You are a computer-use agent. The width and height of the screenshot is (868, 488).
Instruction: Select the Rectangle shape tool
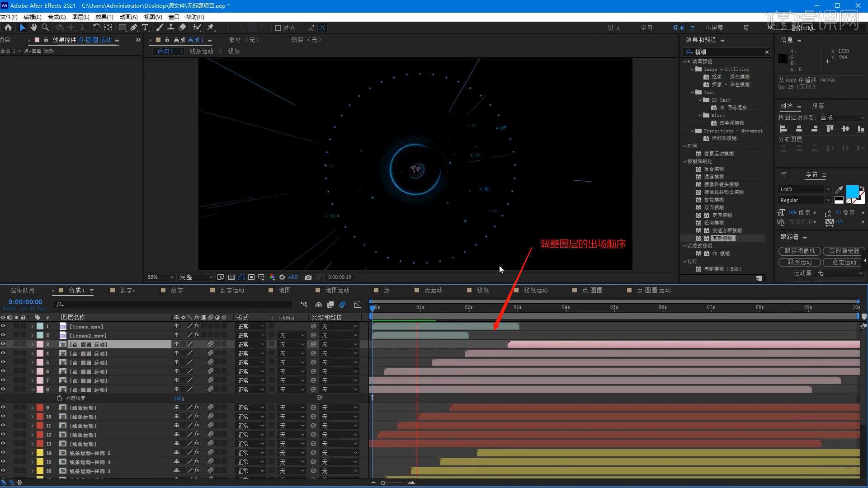point(122,28)
